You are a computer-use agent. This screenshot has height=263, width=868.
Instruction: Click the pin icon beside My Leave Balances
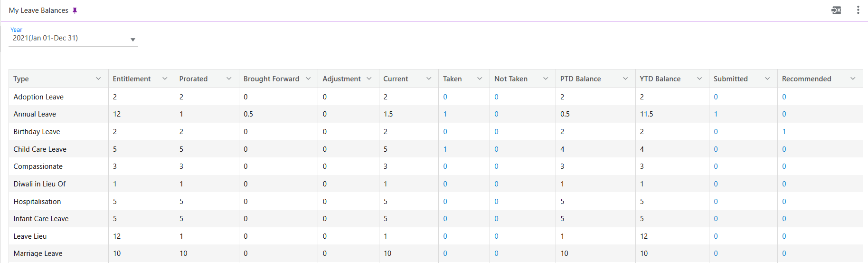tap(75, 10)
